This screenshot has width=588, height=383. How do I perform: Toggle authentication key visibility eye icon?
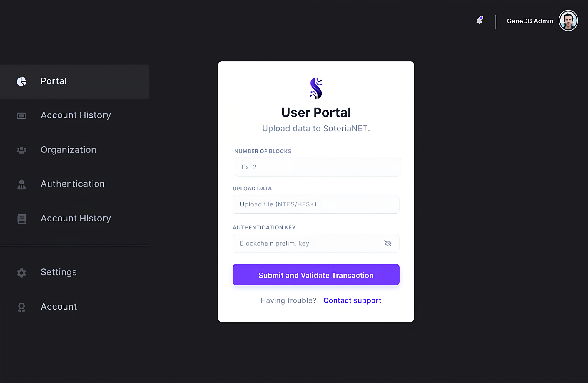(x=388, y=243)
